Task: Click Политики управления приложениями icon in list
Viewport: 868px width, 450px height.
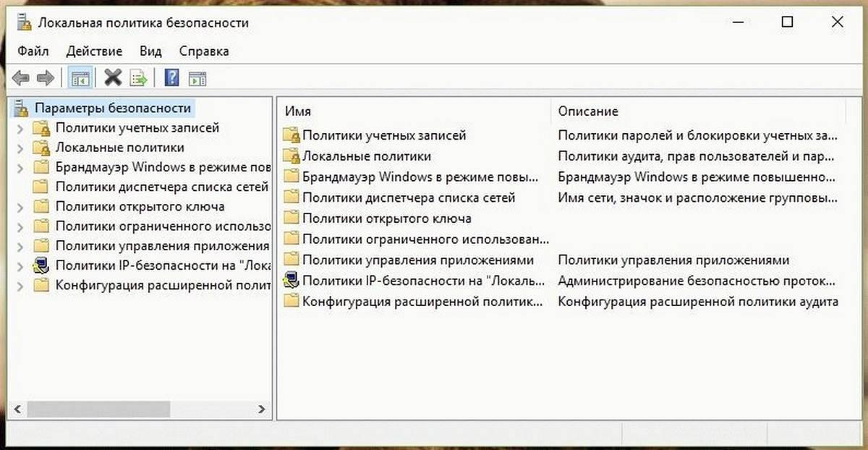Action: click(x=292, y=260)
